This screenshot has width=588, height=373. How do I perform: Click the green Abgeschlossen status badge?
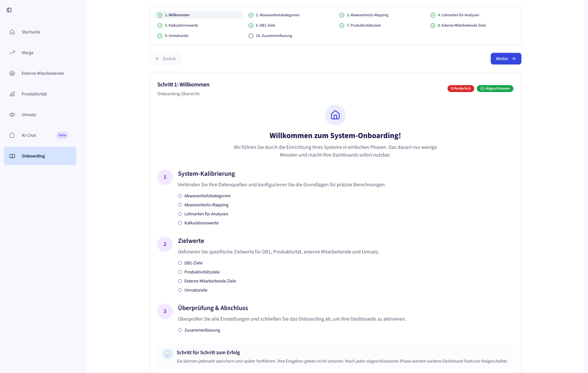[x=495, y=89]
